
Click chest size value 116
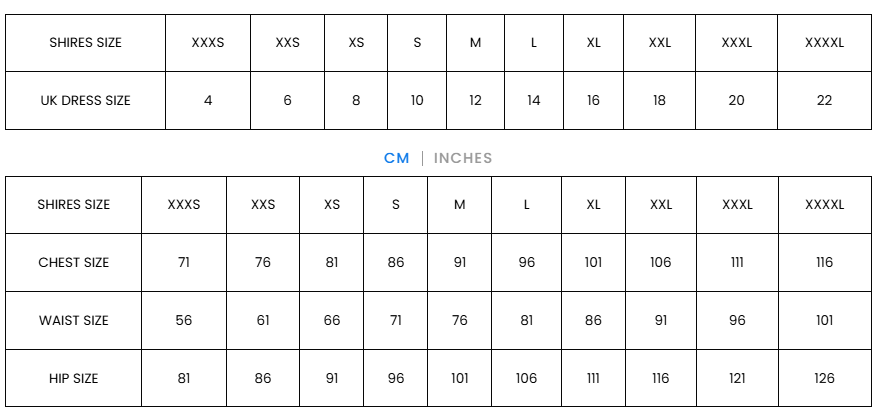tap(824, 263)
